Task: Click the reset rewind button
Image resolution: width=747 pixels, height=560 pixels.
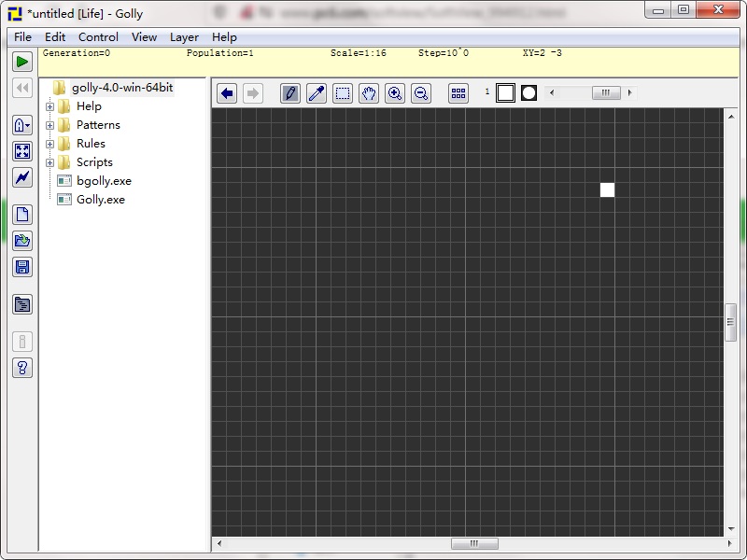Action: (22, 88)
